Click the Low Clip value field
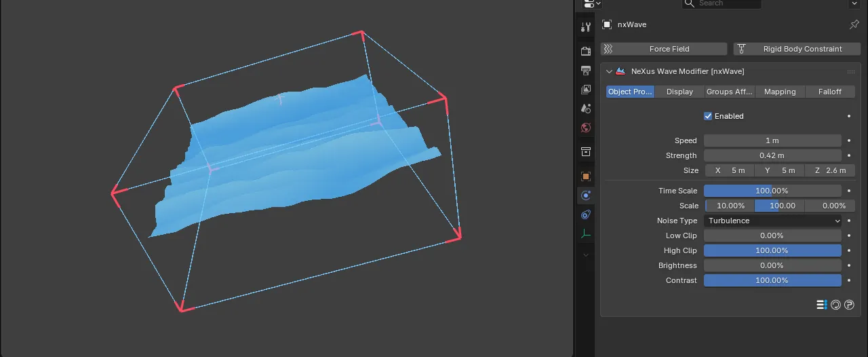 (772, 236)
